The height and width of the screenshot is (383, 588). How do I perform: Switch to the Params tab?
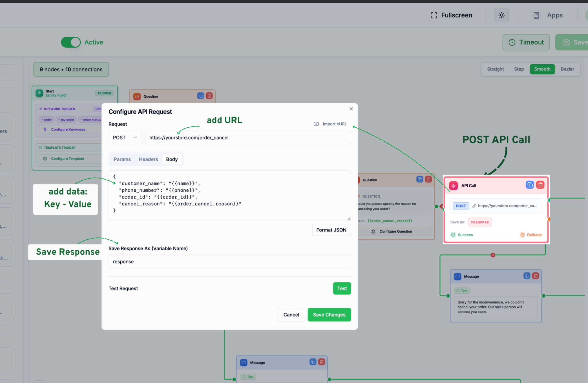122,159
